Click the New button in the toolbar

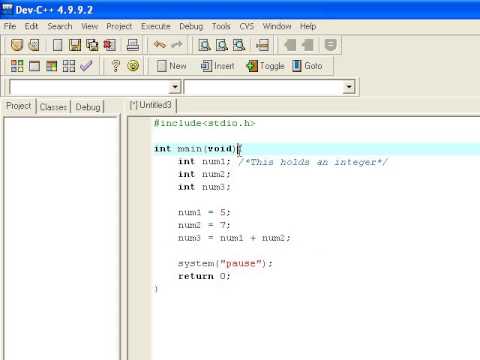point(171,66)
